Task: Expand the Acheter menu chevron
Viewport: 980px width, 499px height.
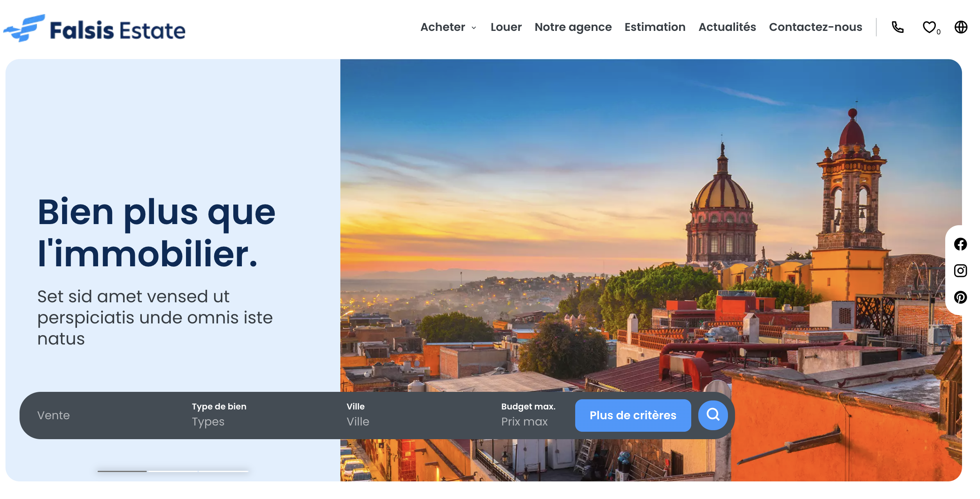Action: pyautogui.click(x=474, y=28)
